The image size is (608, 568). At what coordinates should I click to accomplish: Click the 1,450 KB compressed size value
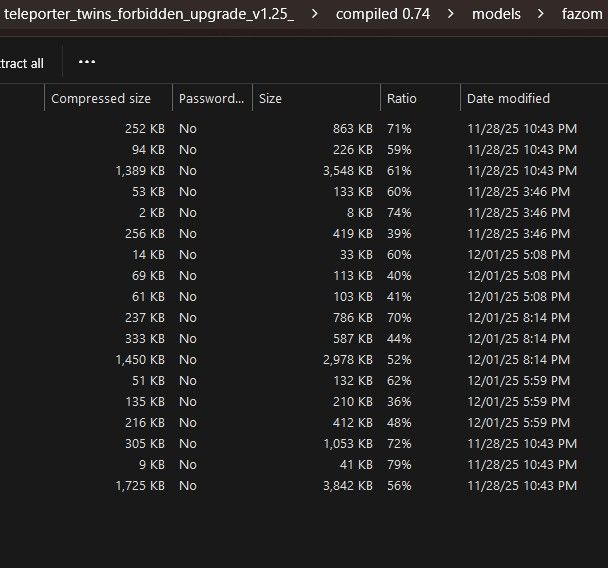coord(140,359)
